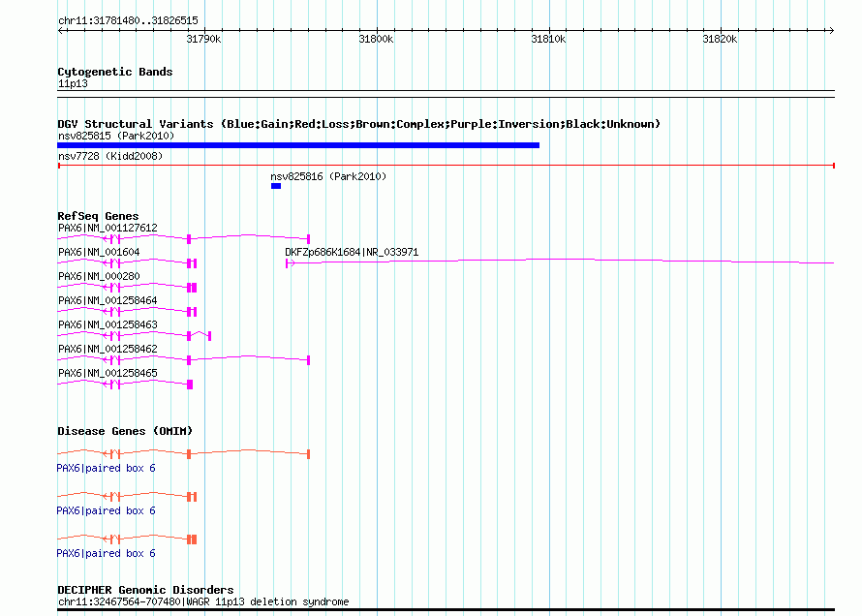The height and width of the screenshot is (616, 862).
Task: Click the nsv7728 (Kidd2008) red loss line
Action: (446, 166)
